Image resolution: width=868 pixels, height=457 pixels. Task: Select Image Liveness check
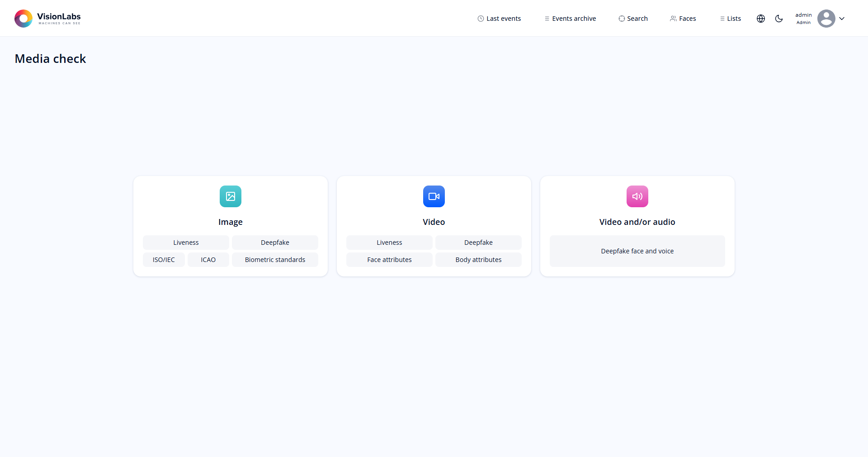(x=186, y=243)
